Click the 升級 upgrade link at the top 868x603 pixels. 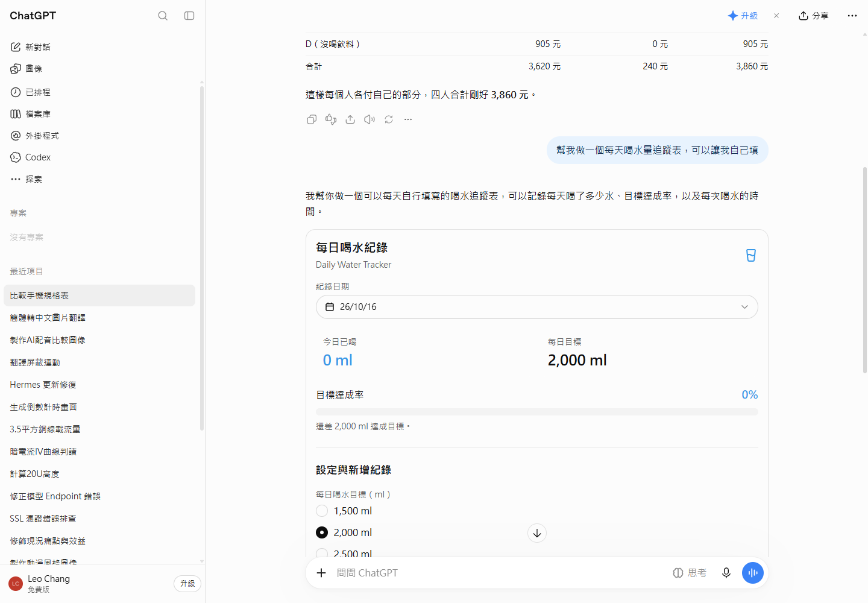[x=743, y=16]
